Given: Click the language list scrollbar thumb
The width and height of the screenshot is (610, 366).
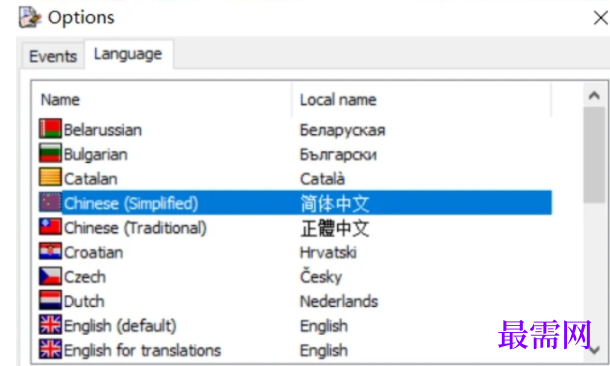Looking at the screenshot, I should pyautogui.click(x=594, y=155).
